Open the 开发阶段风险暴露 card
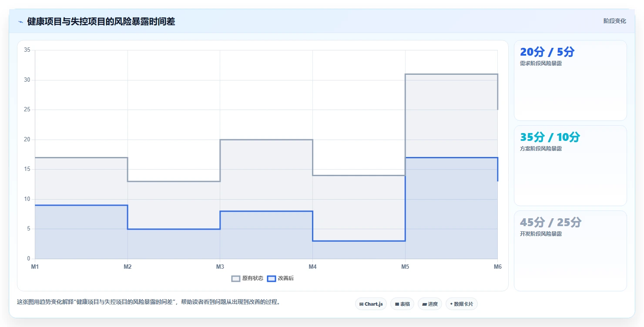This screenshot has width=644, height=327. [x=570, y=251]
